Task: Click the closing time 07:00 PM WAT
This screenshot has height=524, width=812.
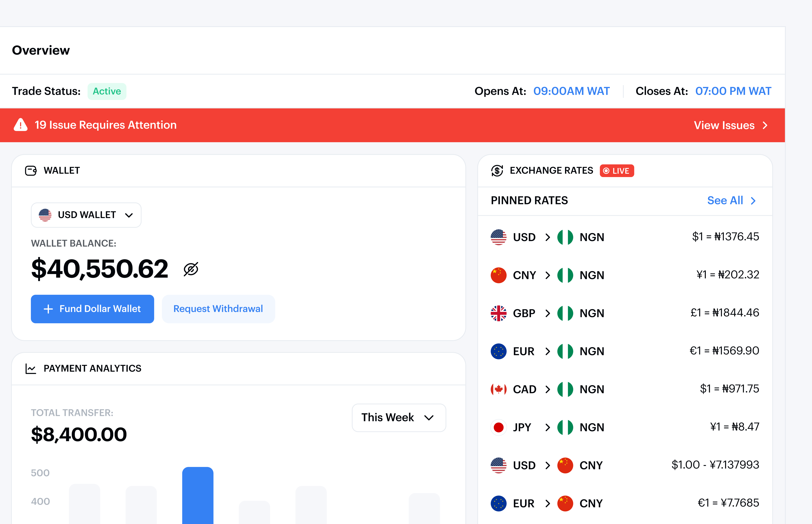Action: pyautogui.click(x=733, y=91)
